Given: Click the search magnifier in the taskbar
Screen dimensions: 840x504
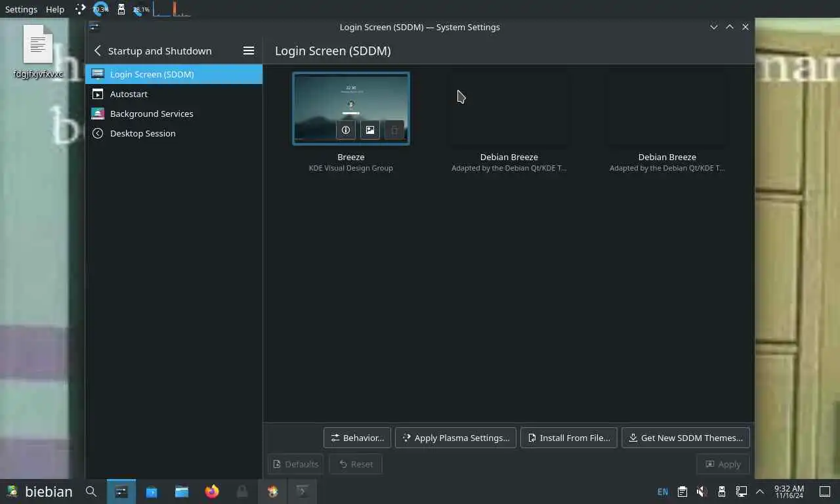Looking at the screenshot, I should tap(91, 492).
